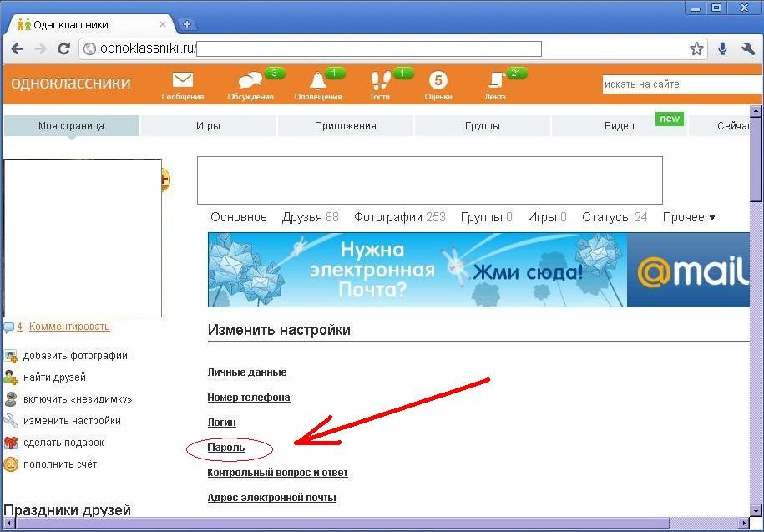Click the сделать подарок gift icon
The width and height of the screenshot is (764, 532).
pos(11,443)
